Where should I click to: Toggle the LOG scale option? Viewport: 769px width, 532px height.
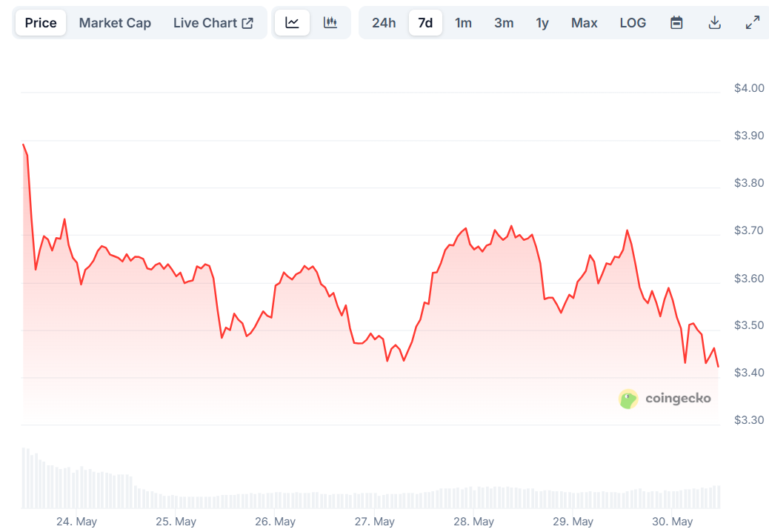click(x=633, y=22)
